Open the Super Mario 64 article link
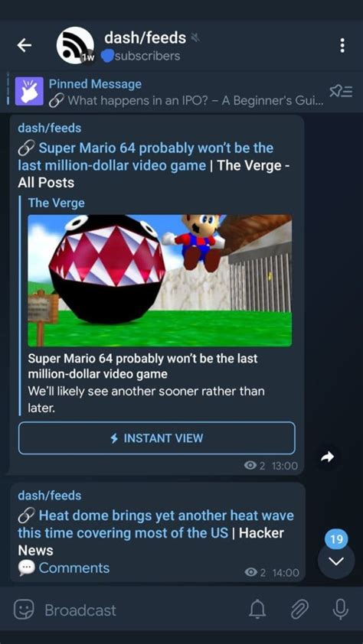This screenshot has width=363, height=644. click(x=146, y=157)
